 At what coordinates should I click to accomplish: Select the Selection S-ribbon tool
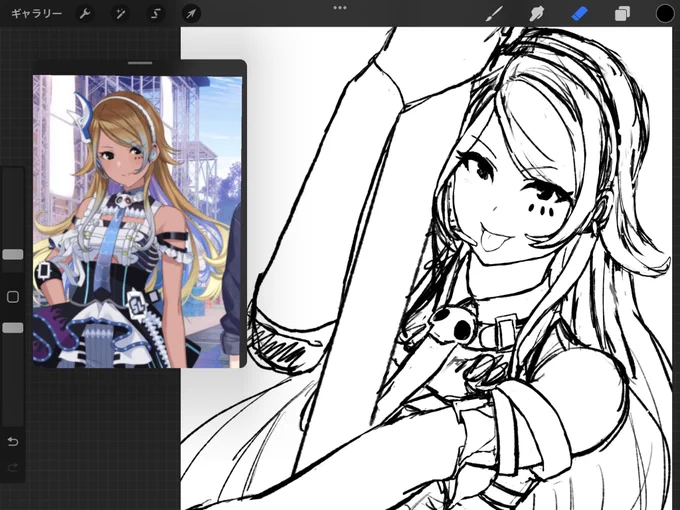click(x=156, y=14)
